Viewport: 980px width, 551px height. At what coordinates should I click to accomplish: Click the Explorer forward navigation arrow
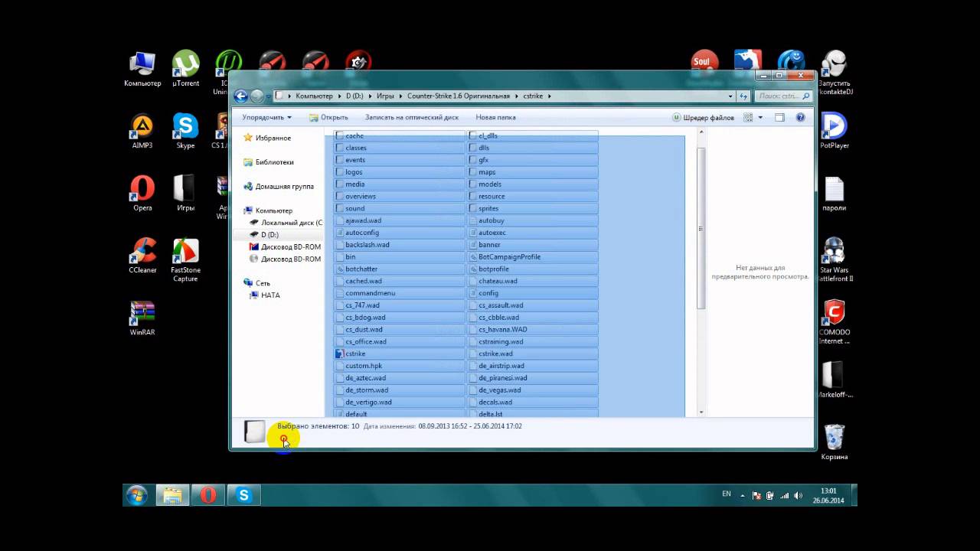click(x=257, y=96)
